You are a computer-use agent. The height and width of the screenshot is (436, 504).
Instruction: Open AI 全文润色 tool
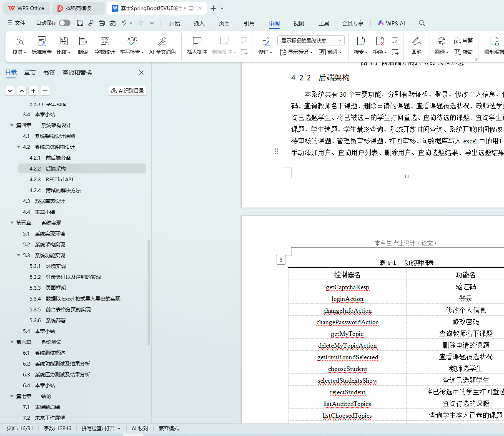(x=162, y=41)
